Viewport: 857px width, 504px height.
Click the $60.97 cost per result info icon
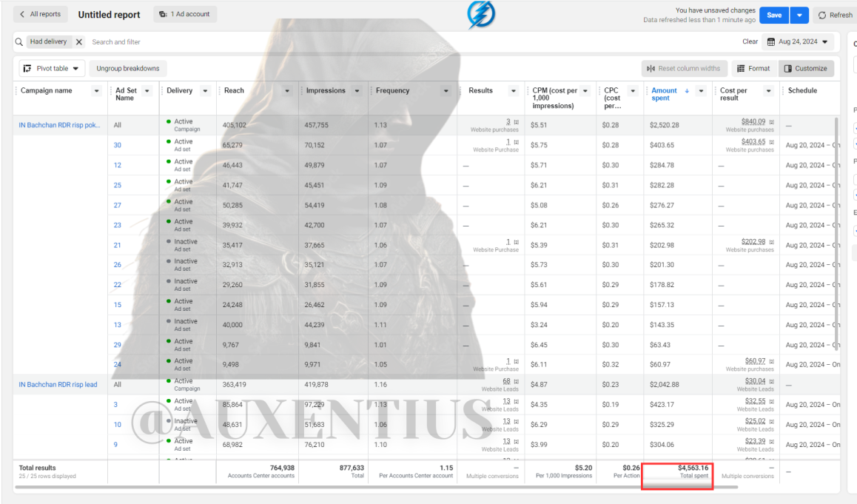772,361
